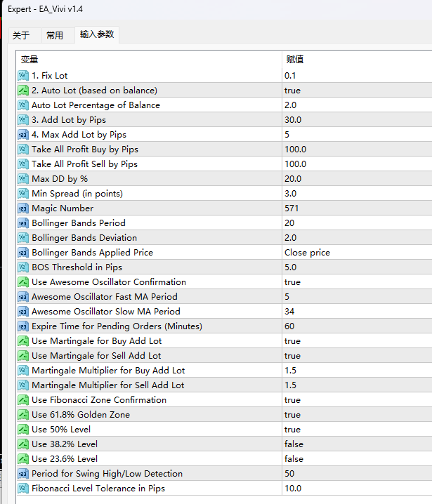
Task: Click the 赋值 column header
Action: coord(295,60)
